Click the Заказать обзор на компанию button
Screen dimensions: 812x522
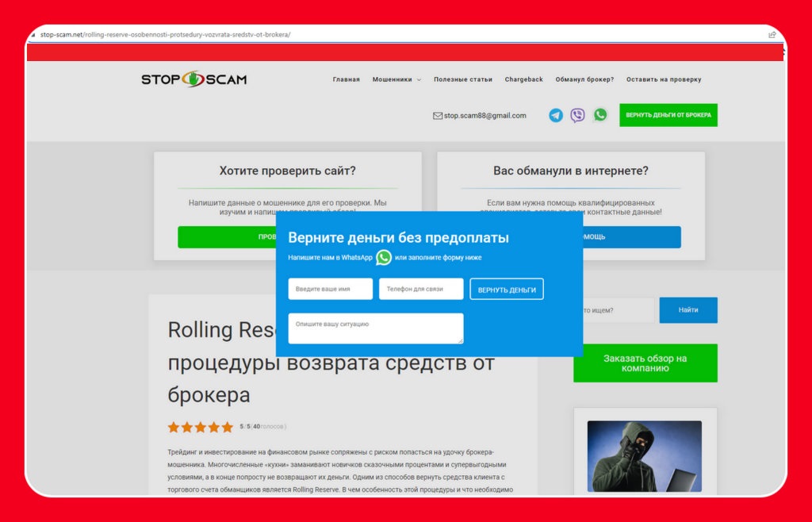click(x=645, y=363)
